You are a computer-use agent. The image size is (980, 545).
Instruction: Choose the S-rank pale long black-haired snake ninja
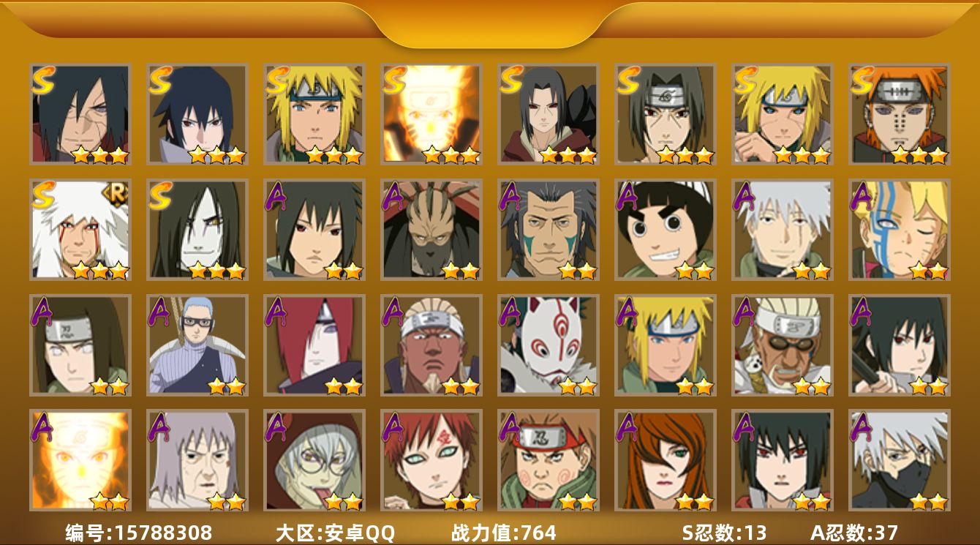tap(197, 230)
